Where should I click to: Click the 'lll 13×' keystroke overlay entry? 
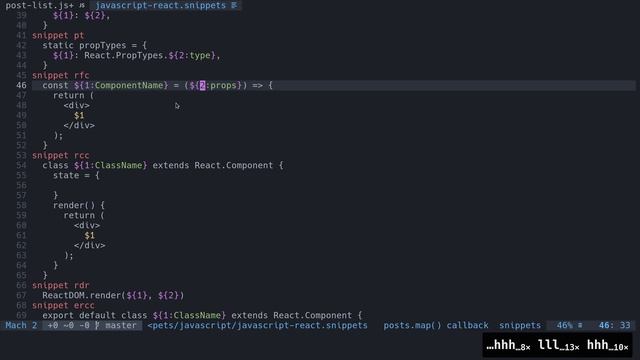click(558, 346)
